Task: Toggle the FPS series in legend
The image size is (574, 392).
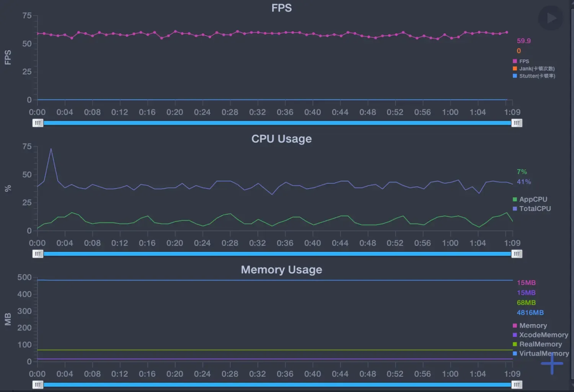Action: tap(524, 61)
